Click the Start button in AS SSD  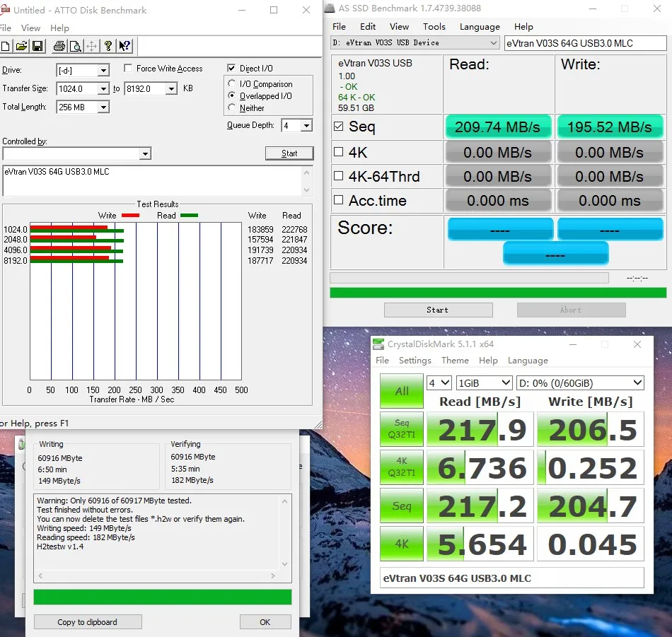point(438,310)
